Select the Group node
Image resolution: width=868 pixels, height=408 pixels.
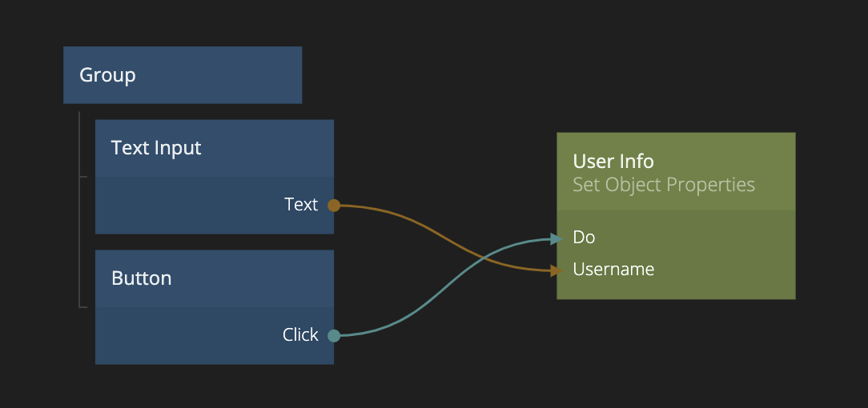tap(183, 75)
